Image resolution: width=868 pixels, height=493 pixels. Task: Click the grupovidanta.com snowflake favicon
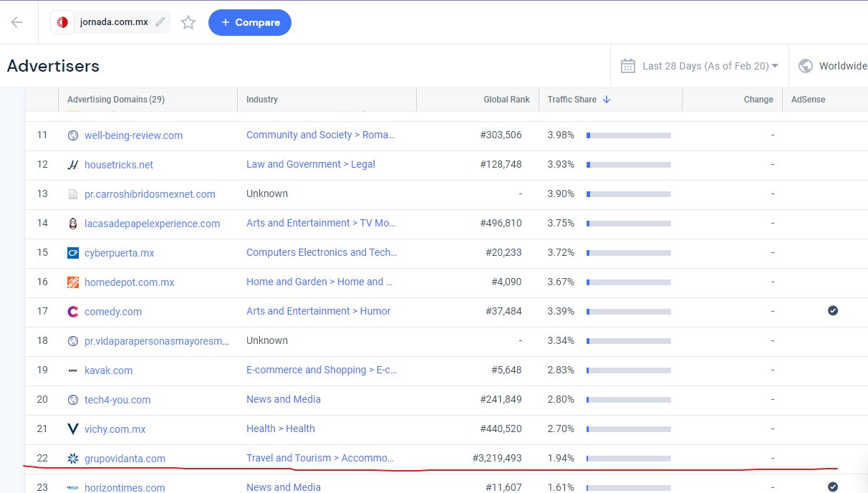click(x=72, y=459)
